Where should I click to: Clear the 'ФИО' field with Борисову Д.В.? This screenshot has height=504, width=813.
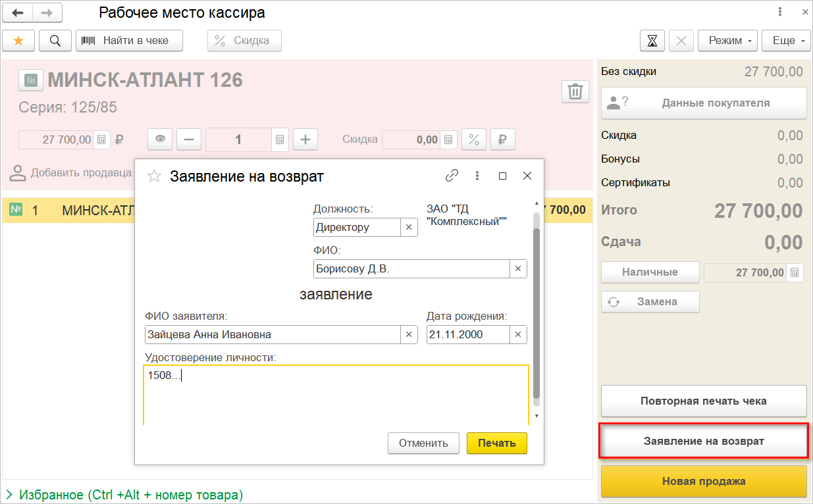point(518,268)
